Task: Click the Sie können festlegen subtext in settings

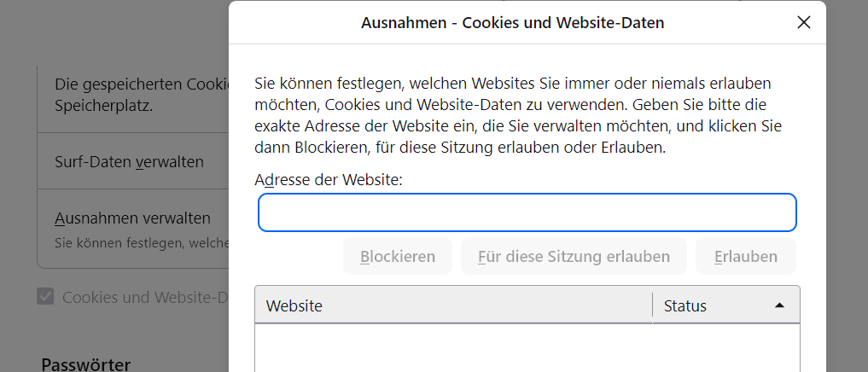Action: tap(141, 243)
